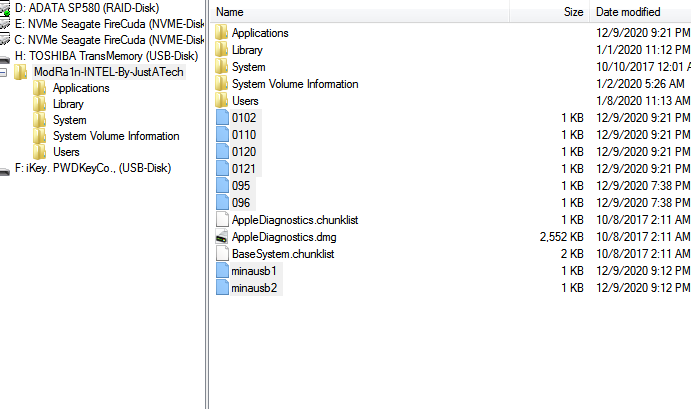Select the file named 0102

(244, 118)
